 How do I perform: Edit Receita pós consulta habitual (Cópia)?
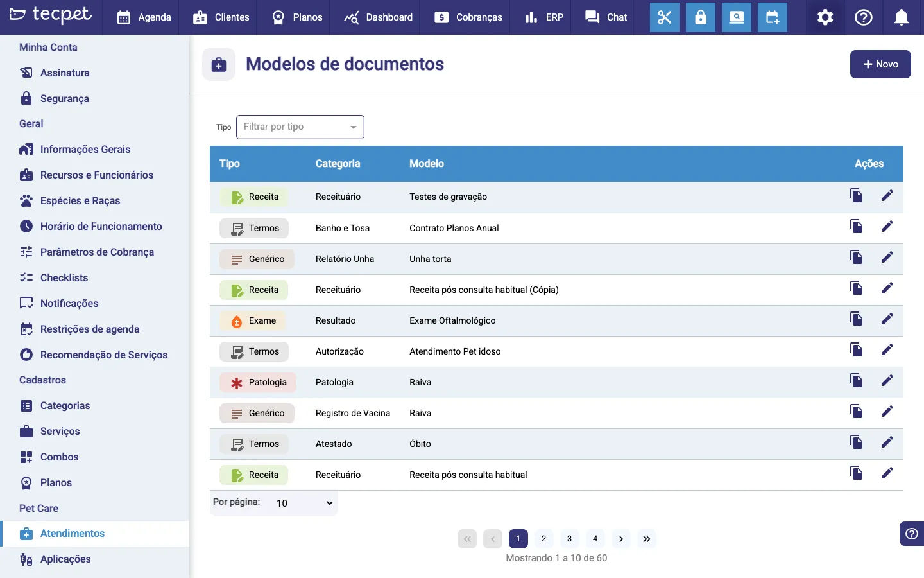click(887, 288)
